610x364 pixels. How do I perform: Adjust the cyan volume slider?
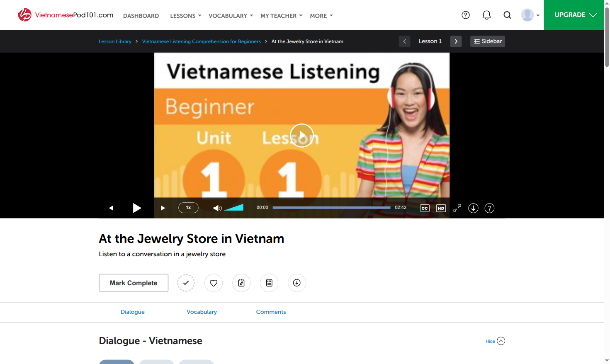click(x=234, y=208)
